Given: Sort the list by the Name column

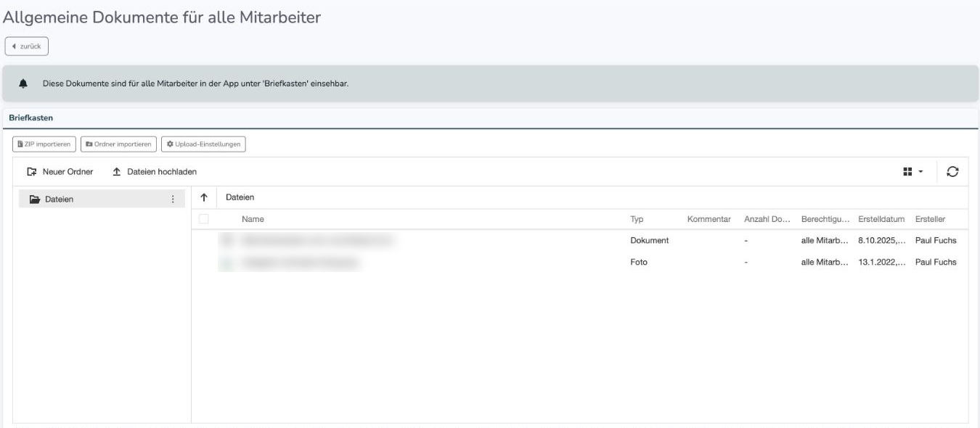Looking at the screenshot, I should tap(253, 219).
